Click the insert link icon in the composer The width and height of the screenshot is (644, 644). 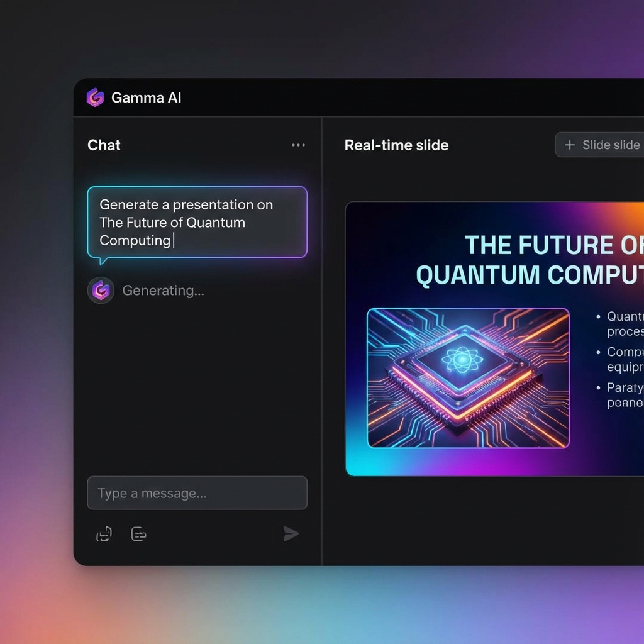[138, 534]
